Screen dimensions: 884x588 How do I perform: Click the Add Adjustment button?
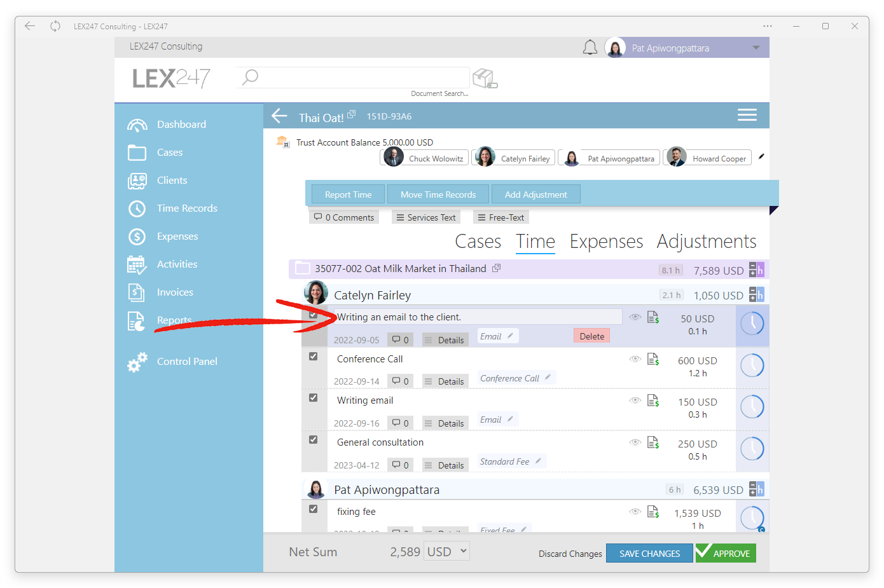click(x=535, y=195)
